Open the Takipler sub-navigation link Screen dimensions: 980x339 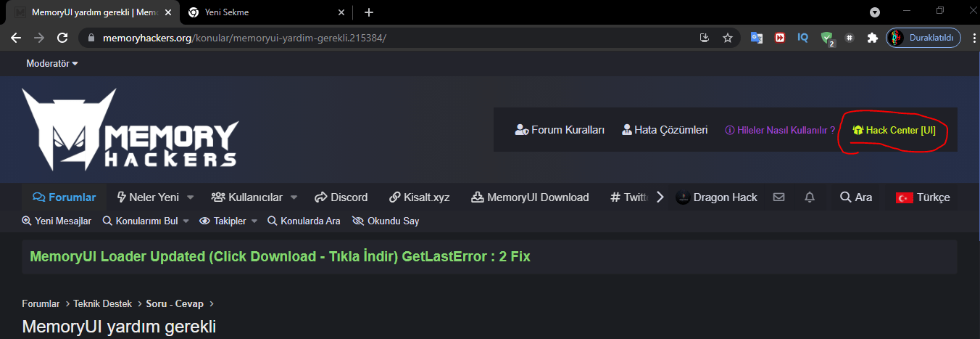tap(223, 221)
